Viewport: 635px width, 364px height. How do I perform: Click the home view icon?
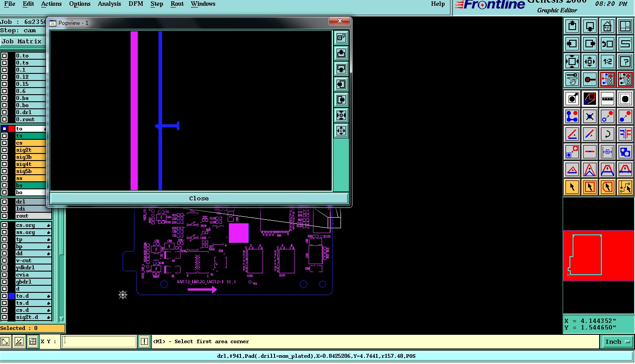608,26
